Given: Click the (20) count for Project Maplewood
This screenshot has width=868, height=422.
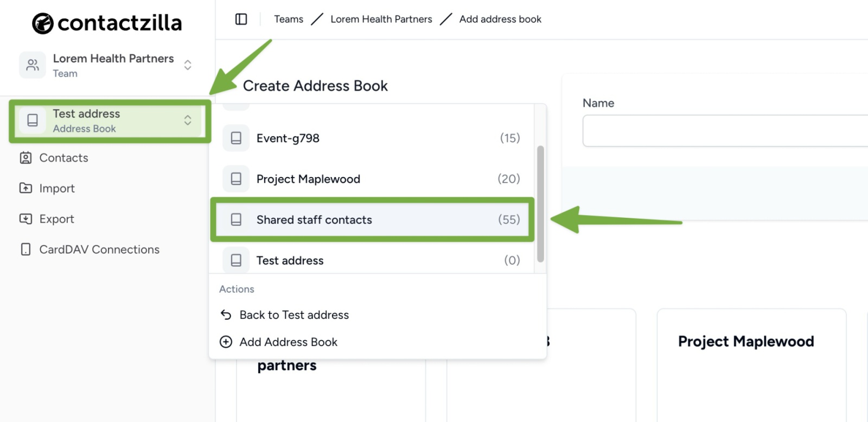Looking at the screenshot, I should click(x=509, y=179).
